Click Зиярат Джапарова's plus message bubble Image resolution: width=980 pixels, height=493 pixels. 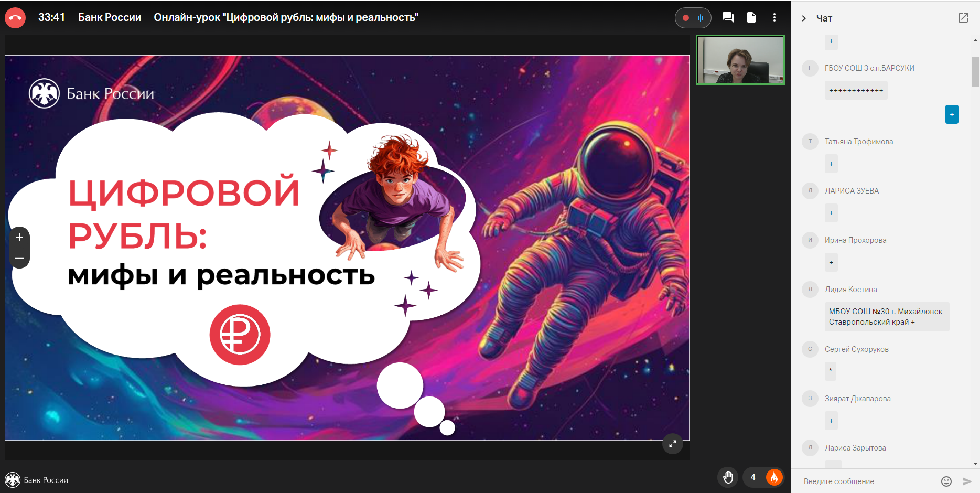tap(831, 421)
